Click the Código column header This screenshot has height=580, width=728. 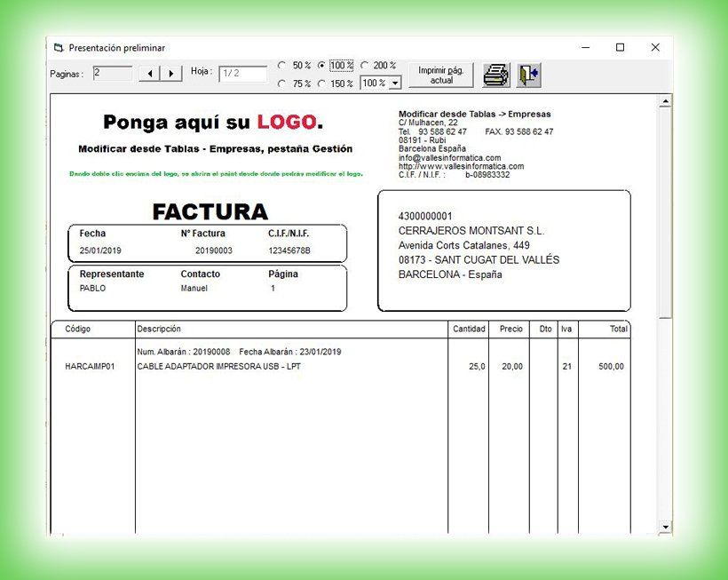click(77, 329)
